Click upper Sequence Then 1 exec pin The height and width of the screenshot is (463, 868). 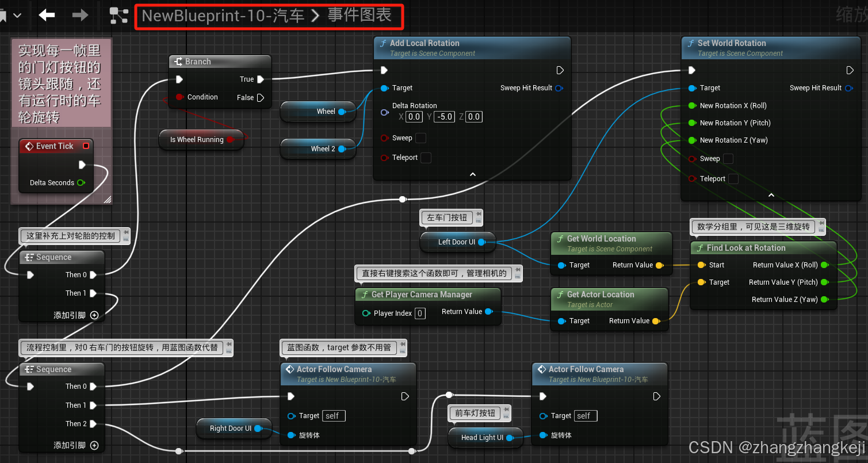[x=93, y=293]
